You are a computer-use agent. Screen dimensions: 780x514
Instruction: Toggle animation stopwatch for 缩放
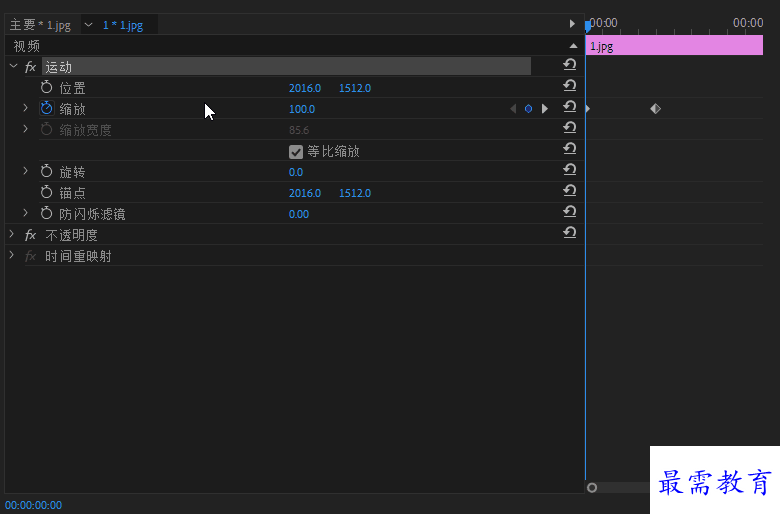pyautogui.click(x=46, y=108)
